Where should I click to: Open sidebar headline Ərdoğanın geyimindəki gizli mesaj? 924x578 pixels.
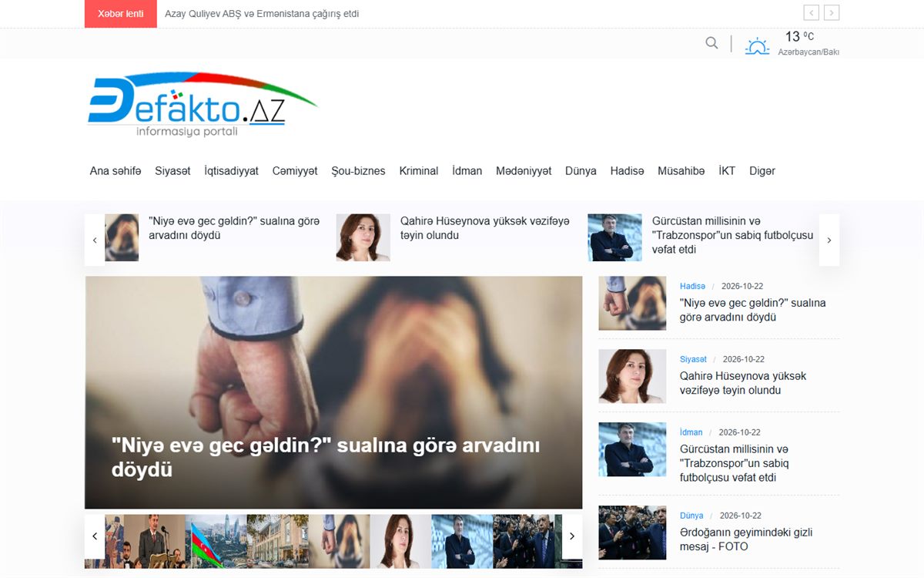pyautogui.click(x=746, y=539)
